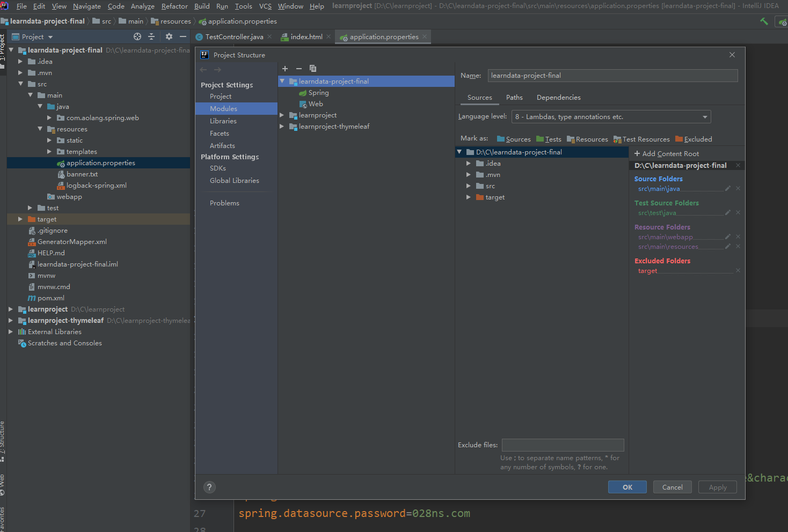This screenshot has width=788, height=532.
Task: Select Artifacts in Project Settings
Action: (222, 145)
